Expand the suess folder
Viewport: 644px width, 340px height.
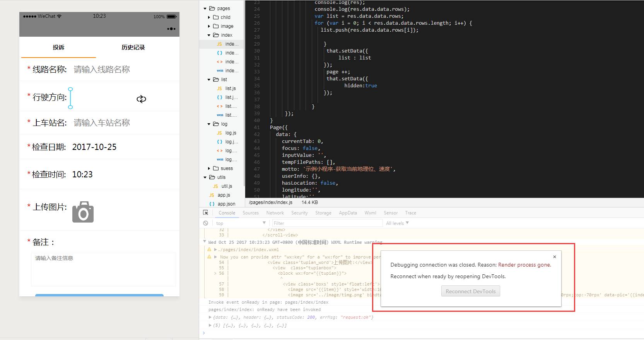click(x=209, y=168)
